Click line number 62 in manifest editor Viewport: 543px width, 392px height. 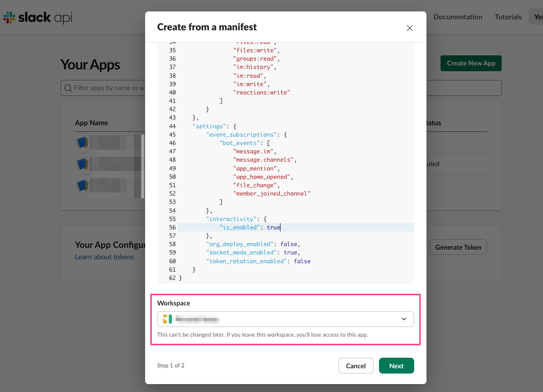click(172, 278)
